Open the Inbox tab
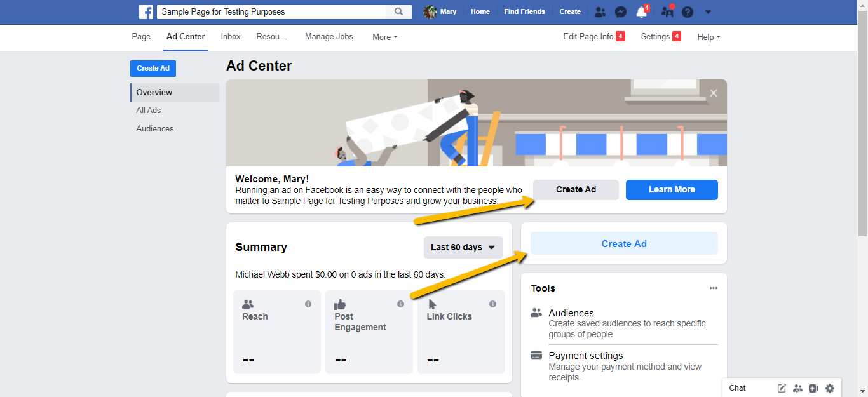Screen dimensions: 868x397 coord(231,37)
